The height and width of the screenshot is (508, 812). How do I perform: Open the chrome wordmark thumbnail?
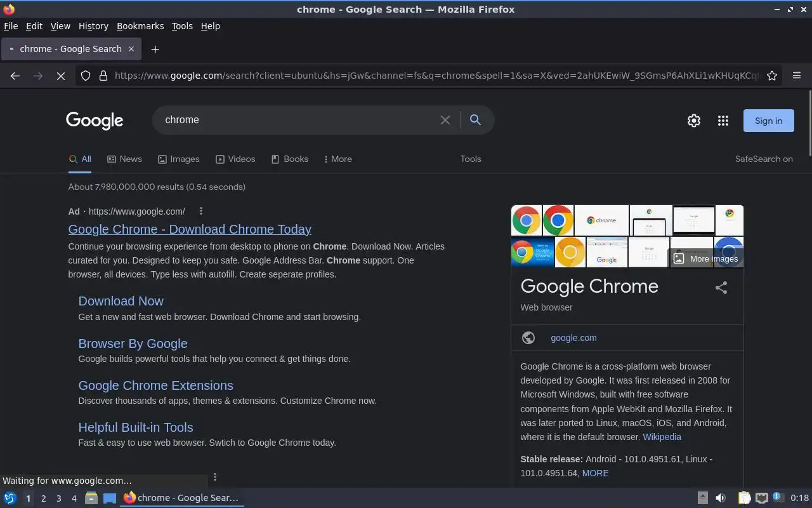(601, 220)
